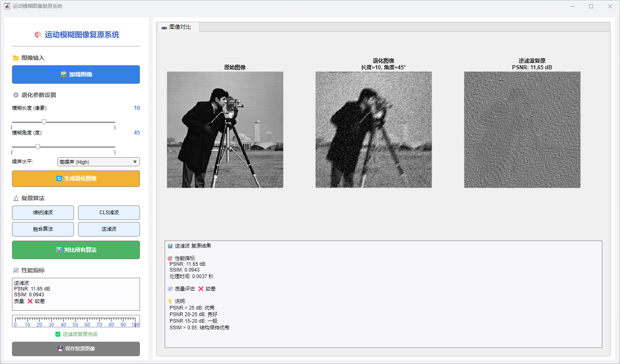The image size is (620, 364).
Task: Click the bar chart icon in results panel
Action: [170, 246]
